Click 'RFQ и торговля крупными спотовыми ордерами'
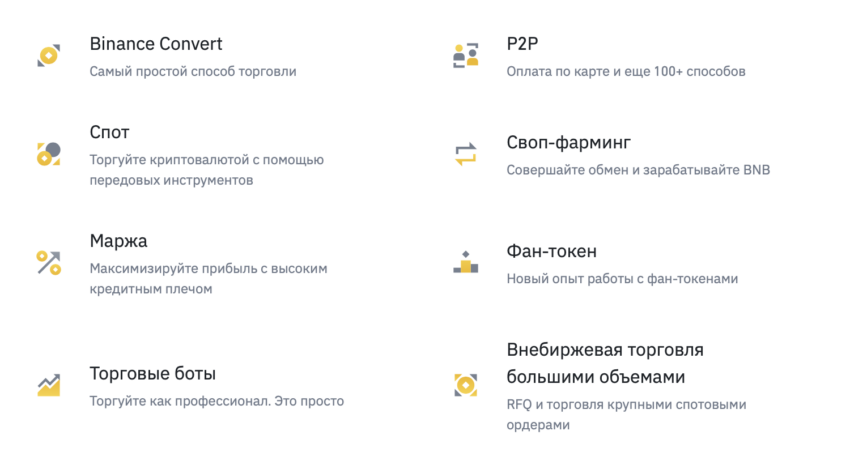 (626, 415)
